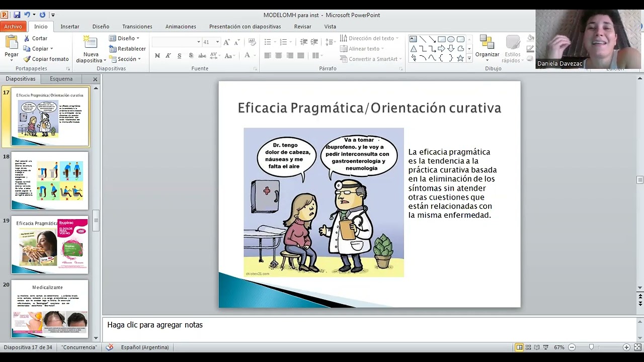This screenshot has height=362, width=644.
Task: Save the presentation from the quick access toolbar
Action: [x=17, y=15]
